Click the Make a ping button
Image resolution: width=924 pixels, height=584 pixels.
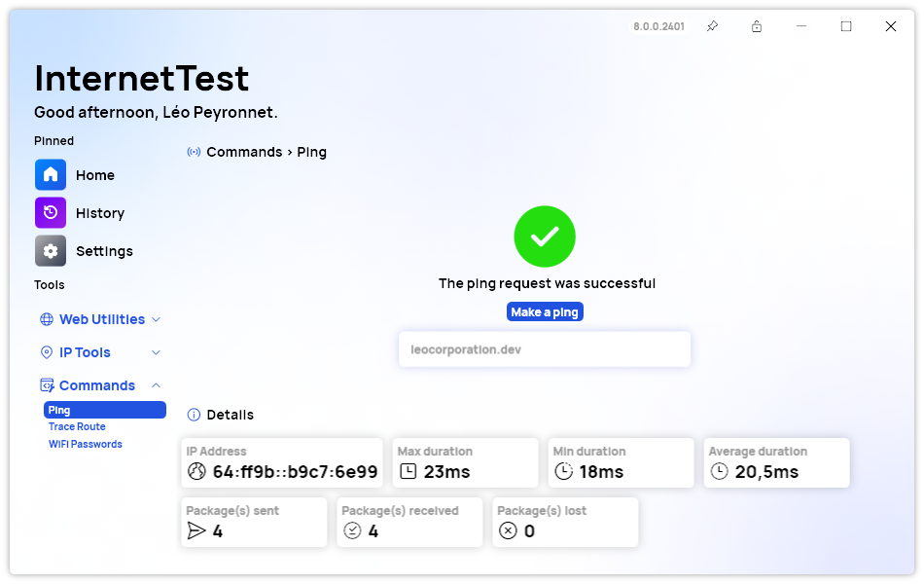[545, 312]
